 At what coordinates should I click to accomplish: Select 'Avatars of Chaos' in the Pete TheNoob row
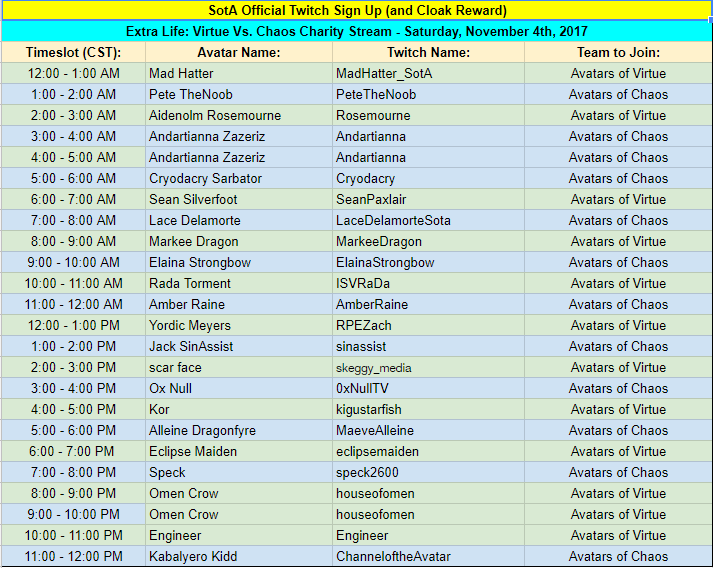618,94
